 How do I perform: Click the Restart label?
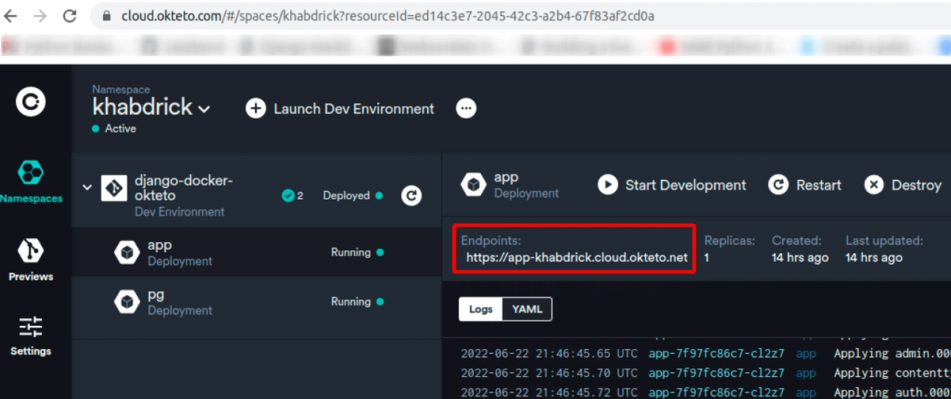(819, 185)
